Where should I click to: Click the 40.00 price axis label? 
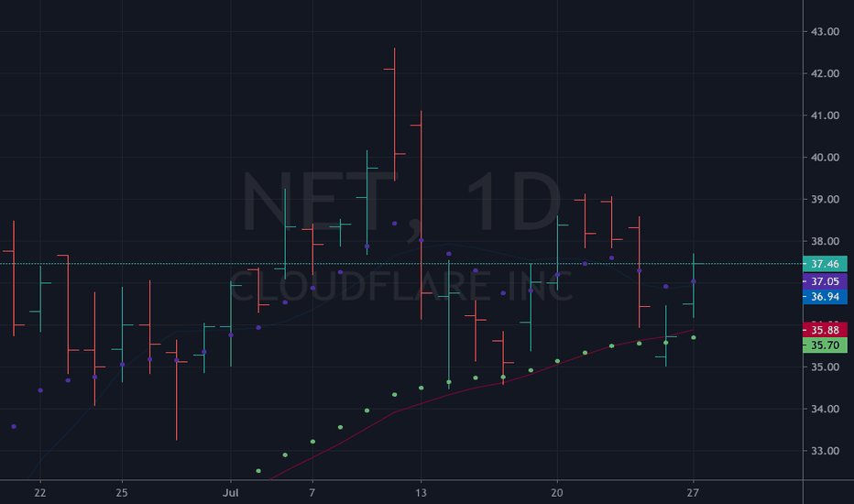(x=825, y=158)
